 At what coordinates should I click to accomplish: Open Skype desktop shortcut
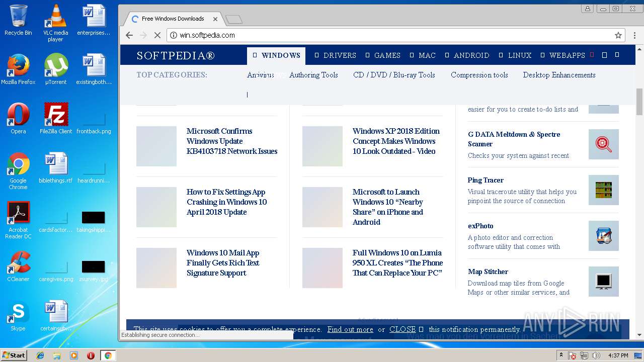tap(18, 316)
